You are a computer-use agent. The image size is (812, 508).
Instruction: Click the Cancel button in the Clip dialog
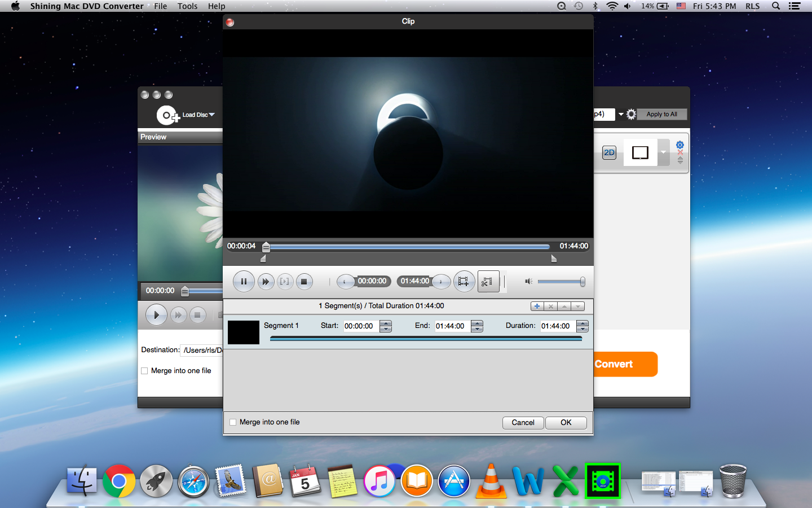[523, 422]
